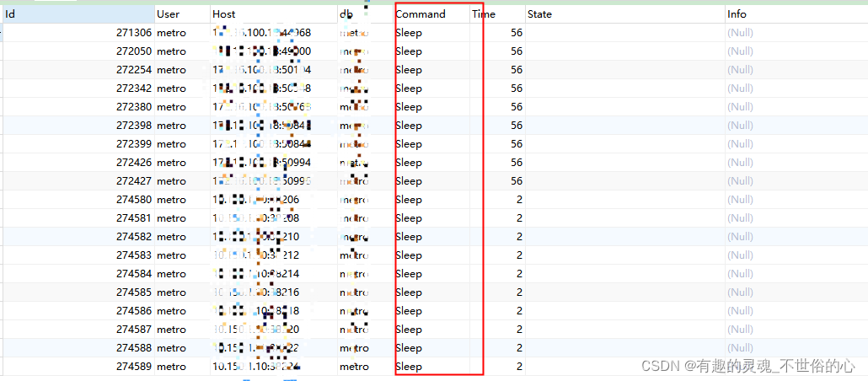This screenshot has height=381, width=868.
Task: Click the Time column header
Action: (x=498, y=14)
